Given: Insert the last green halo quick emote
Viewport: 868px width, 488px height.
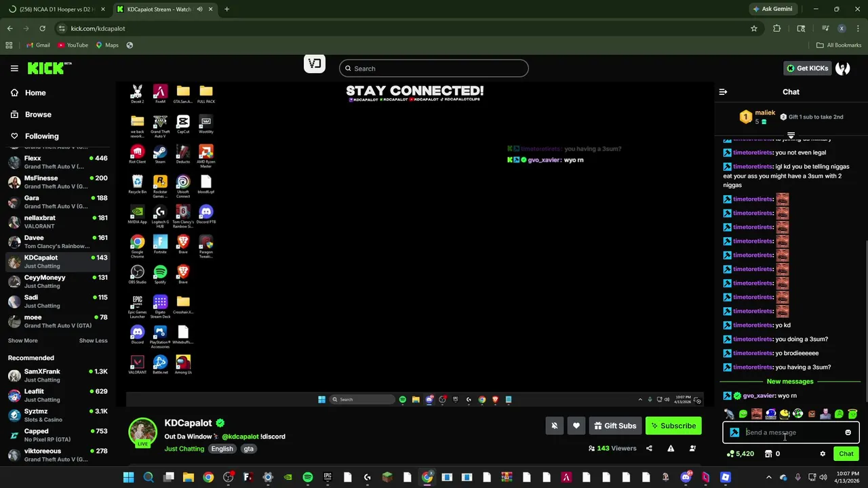Looking at the screenshot, I should (x=852, y=413).
